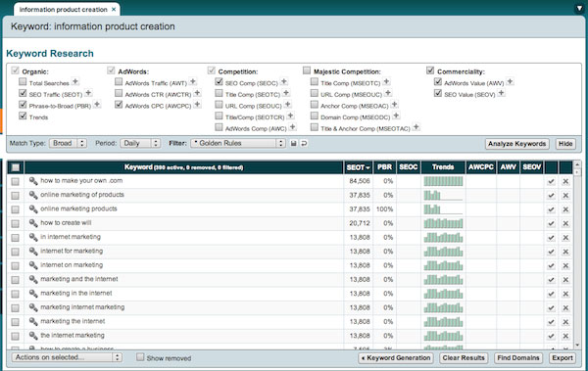The image size is (588, 371).
Task: Open the Golden Rules filter dropdown
Action: tap(238, 143)
